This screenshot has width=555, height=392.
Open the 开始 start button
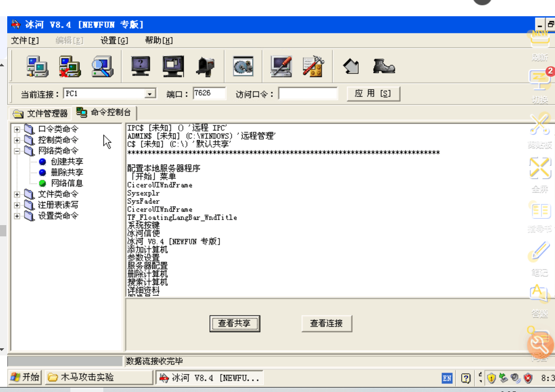pos(25,377)
